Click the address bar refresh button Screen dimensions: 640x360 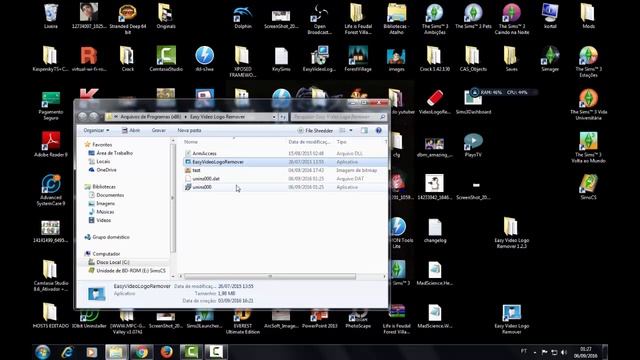283,117
